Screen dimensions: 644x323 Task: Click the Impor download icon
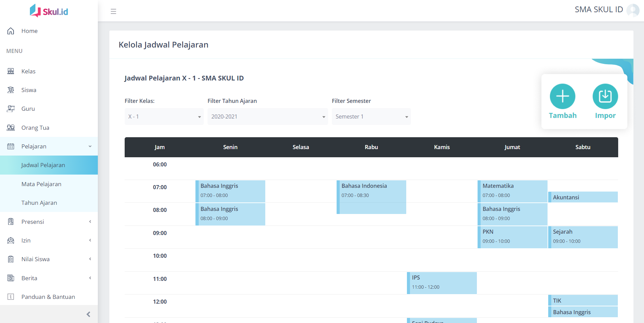click(605, 96)
